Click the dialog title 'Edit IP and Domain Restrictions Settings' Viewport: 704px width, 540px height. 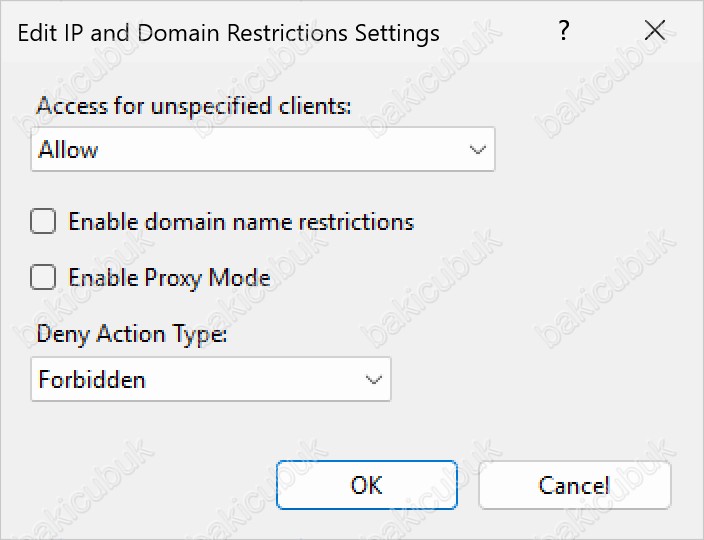click(229, 33)
